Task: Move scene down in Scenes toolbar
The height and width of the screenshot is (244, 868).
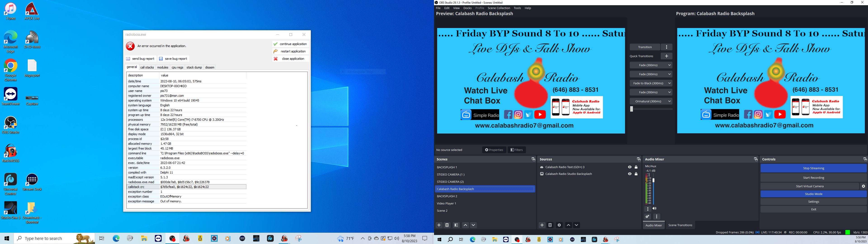Action: pos(473,225)
